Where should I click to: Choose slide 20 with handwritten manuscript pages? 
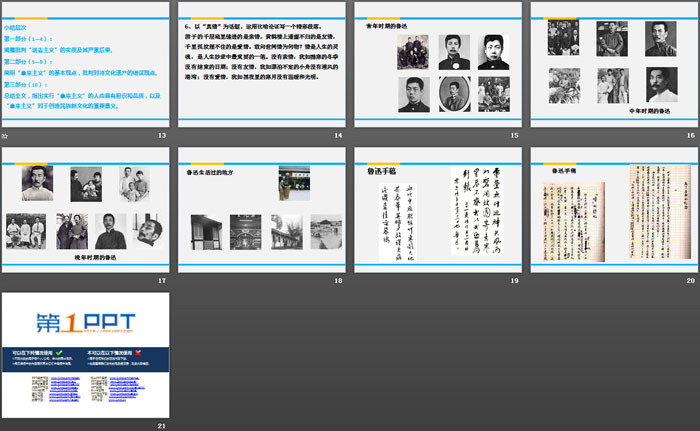click(613, 211)
